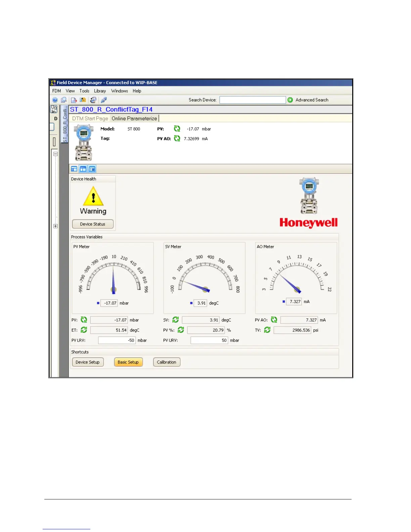The image size is (411, 532).
Task: Open Calibration shortcut
Action: 167,362
